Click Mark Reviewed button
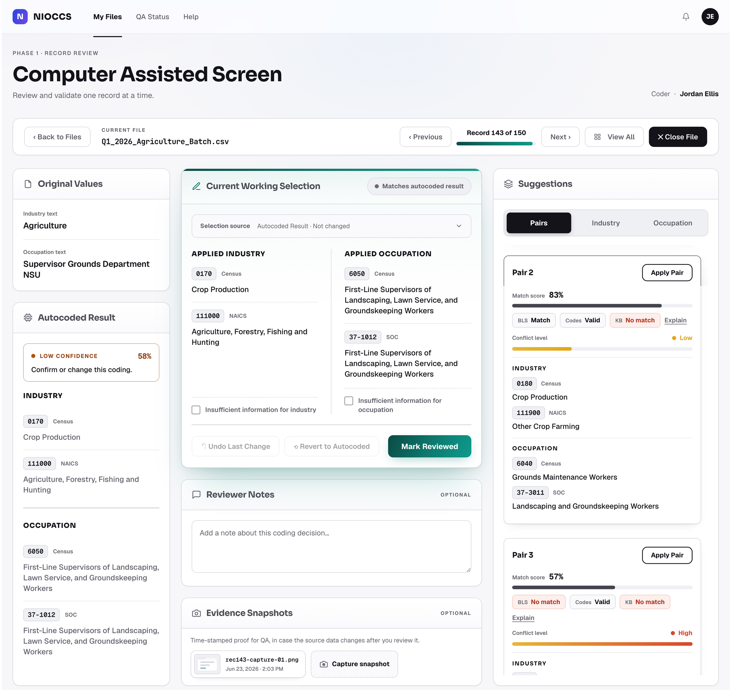 tap(429, 447)
